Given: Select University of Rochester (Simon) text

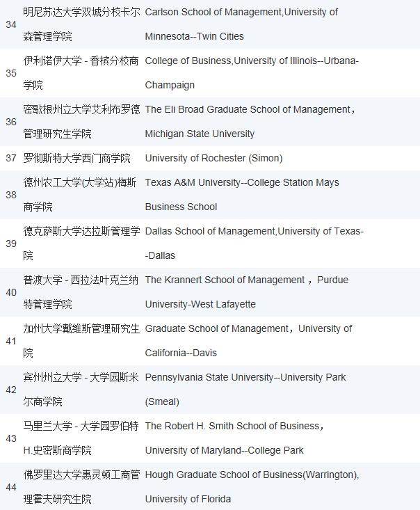Looking at the screenshot, I should coord(213,158).
